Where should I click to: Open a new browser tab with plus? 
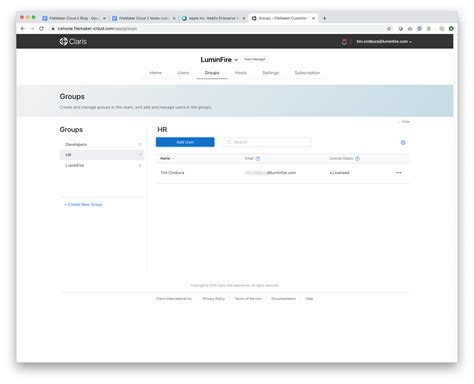pos(324,18)
